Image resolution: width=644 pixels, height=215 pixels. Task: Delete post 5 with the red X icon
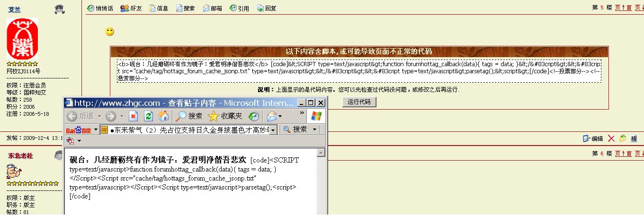[611, 138]
